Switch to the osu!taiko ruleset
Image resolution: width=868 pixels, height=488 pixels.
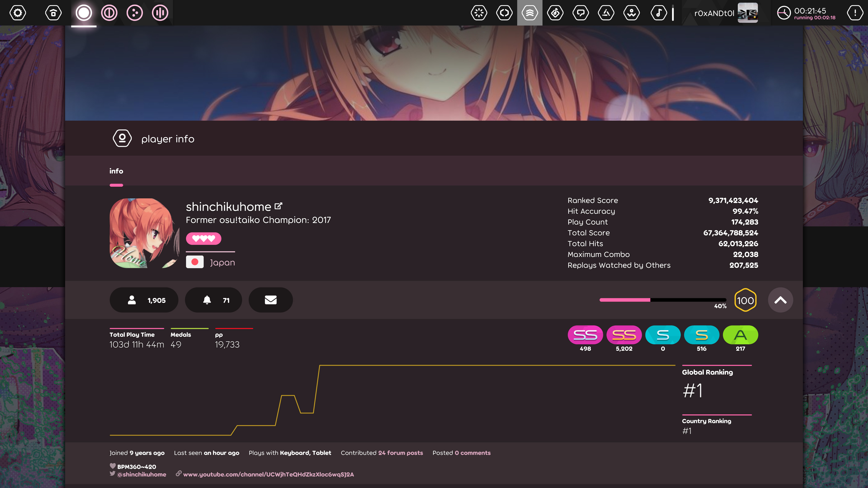[x=109, y=13]
